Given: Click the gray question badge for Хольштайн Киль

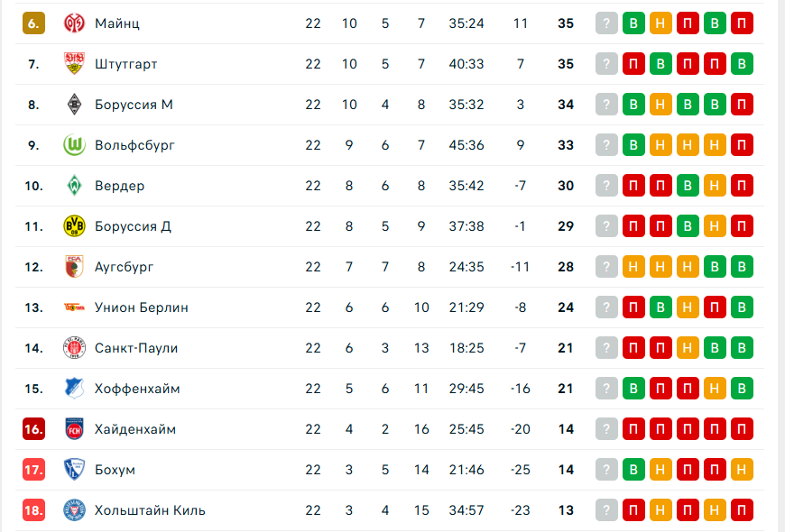Looking at the screenshot, I should point(606,510).
